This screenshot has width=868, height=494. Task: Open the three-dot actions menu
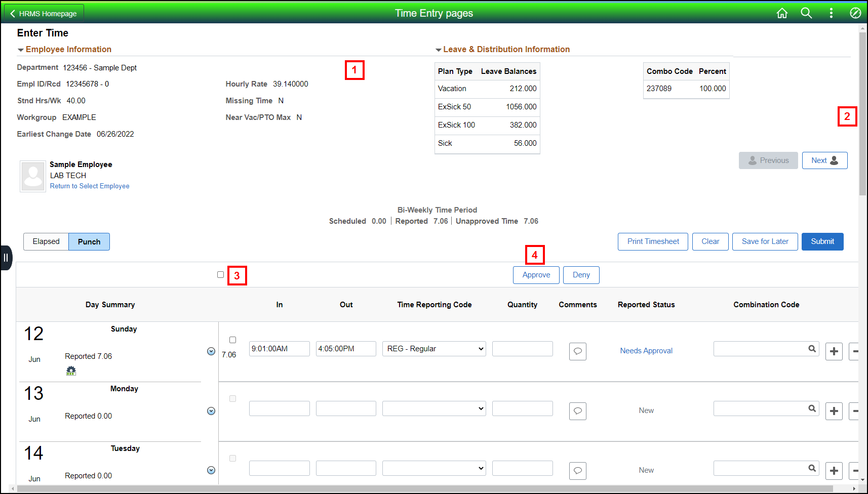coord(831,13)
